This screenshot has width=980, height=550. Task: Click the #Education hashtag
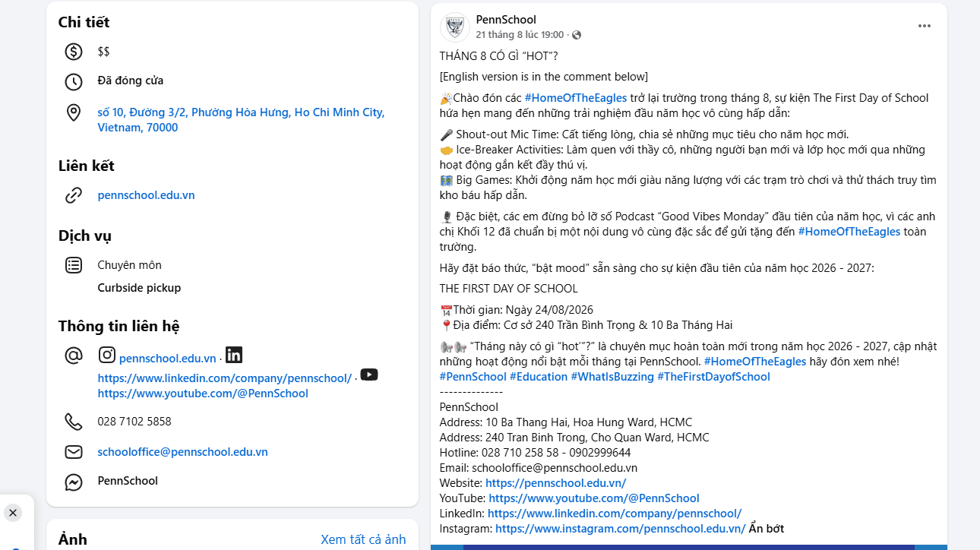click(539, 377)
